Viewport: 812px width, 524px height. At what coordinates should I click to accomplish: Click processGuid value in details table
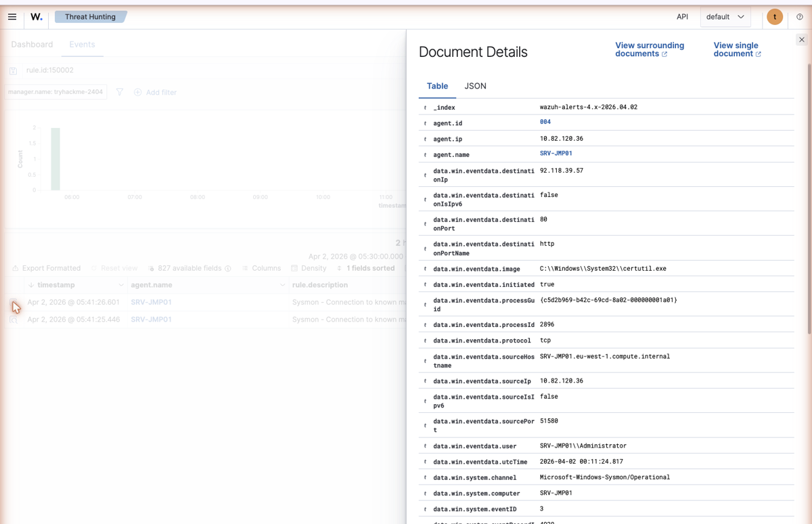pos(608,300)
